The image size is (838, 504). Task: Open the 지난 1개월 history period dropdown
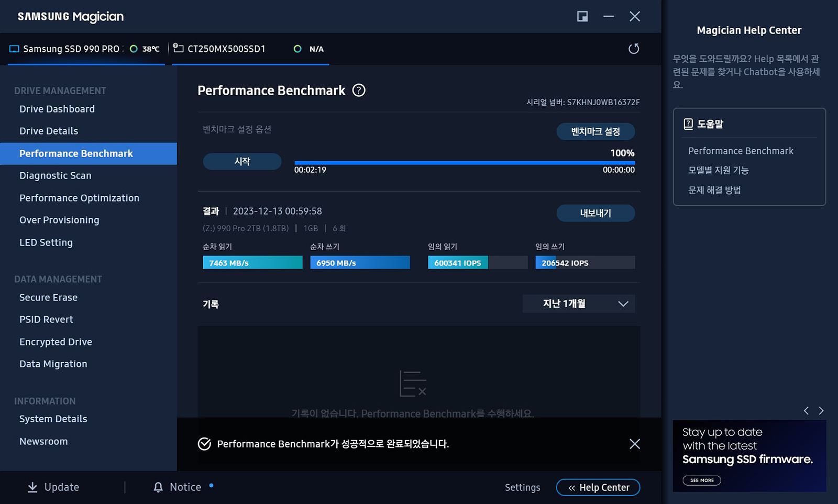(579, 304)
